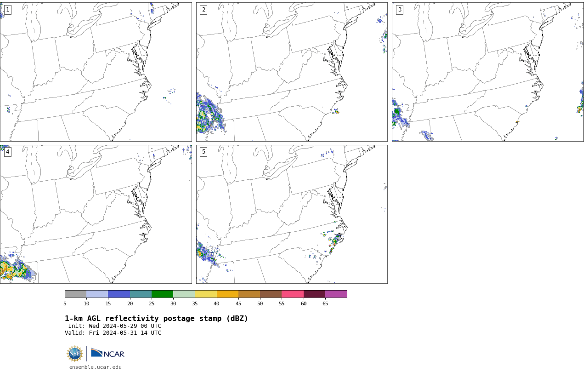Select the orange 40-45 dBZ swatch
588x372 pixels.
(x=227, y=294)
